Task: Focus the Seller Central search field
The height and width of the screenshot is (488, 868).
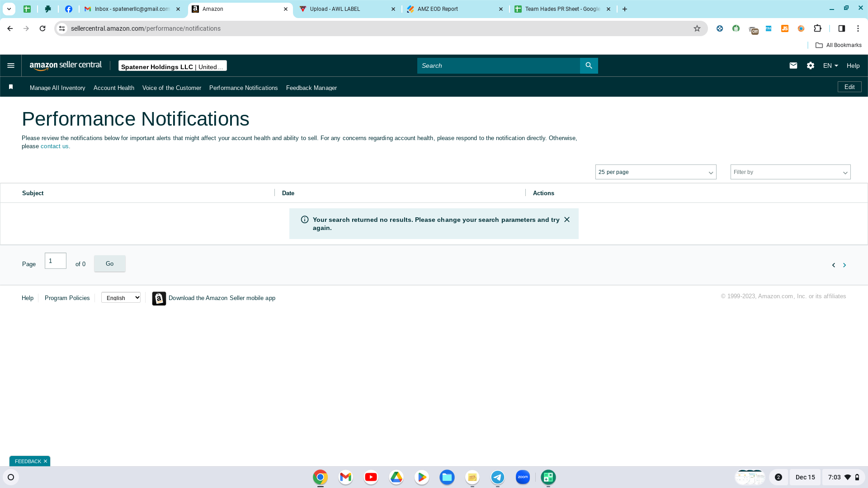Action: pos(498,66)
